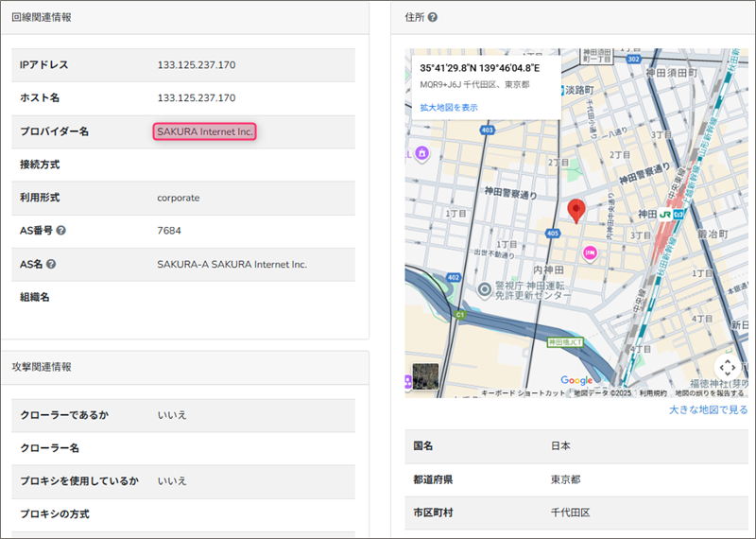Open the map camera controls button
756x539 pixels.
pos(727,367)
